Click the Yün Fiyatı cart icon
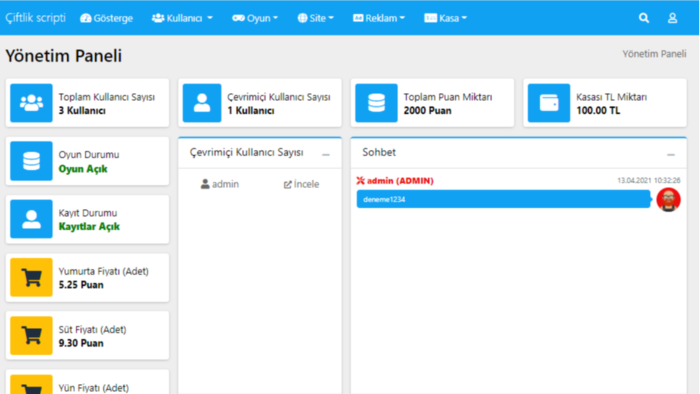 tap(31, 385)
